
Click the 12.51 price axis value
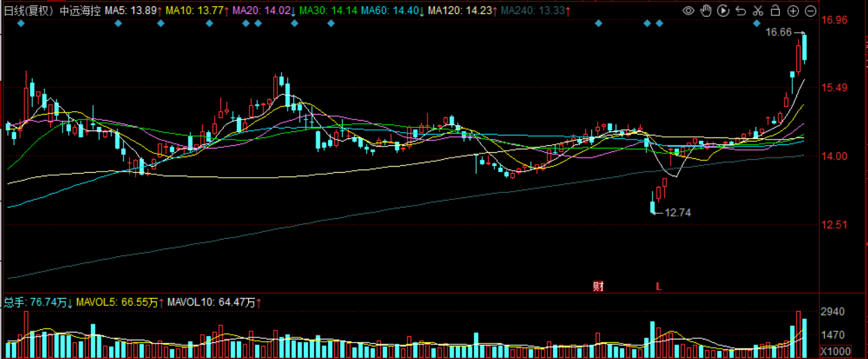pos(835,225)
